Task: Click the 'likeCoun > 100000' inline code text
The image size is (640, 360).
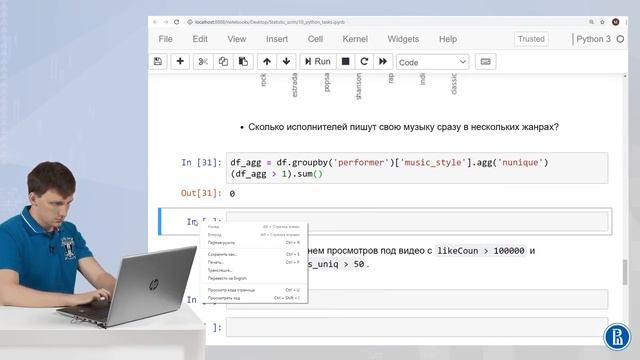Action: 481,251
